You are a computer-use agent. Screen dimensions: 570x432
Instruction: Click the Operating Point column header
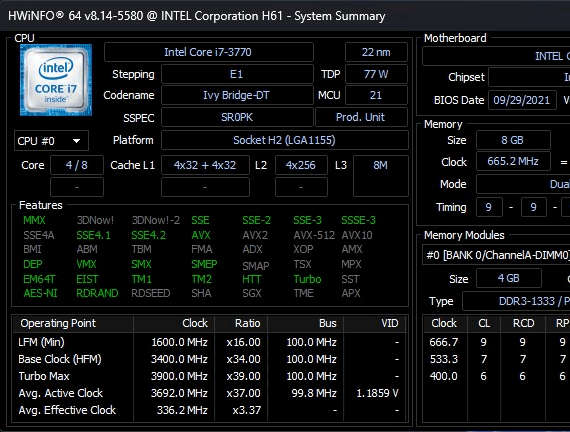[73, 323]
